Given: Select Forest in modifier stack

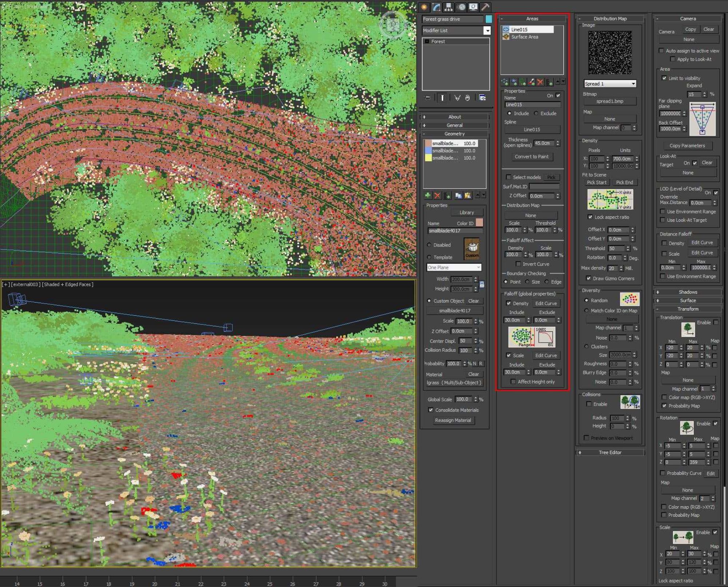Looking at the screenshot, I should coord(438,42).
